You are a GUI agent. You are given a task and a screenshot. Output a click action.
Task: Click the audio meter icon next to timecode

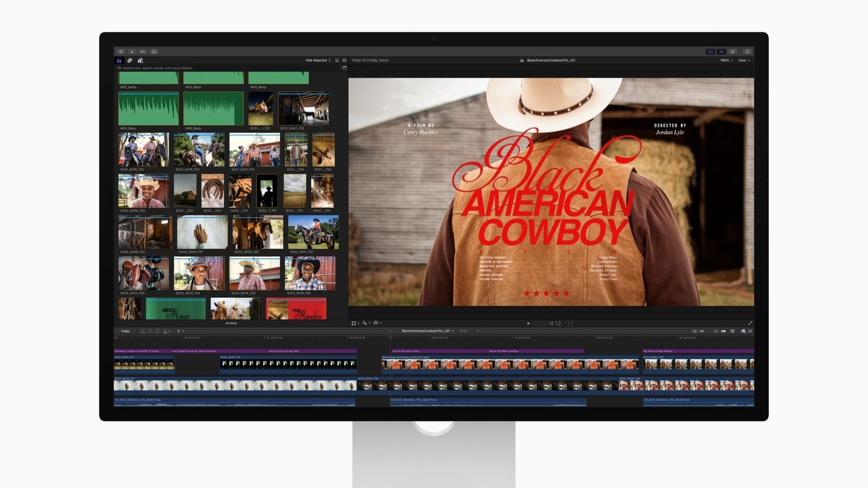point(570,323)
